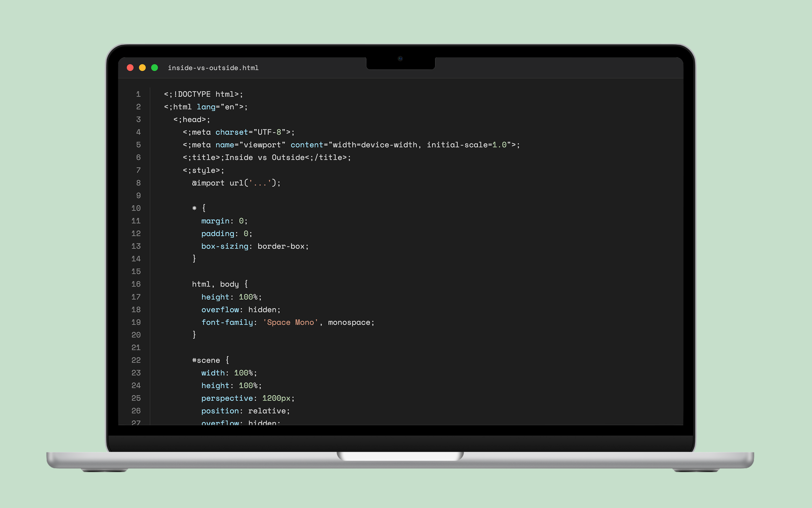Click the universal selector * line
Image resolution: width=812 pixels, height=508 pixels.
coord(199,208)
